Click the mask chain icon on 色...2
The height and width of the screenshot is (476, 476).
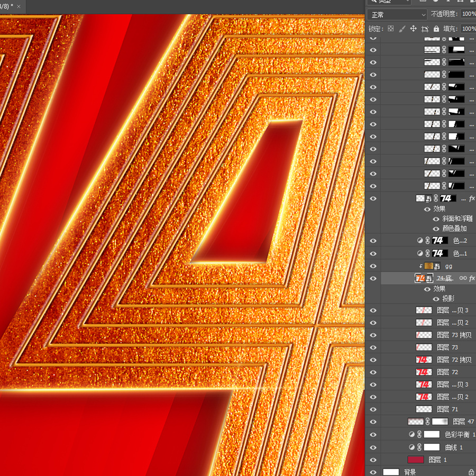tap(427, 241)
